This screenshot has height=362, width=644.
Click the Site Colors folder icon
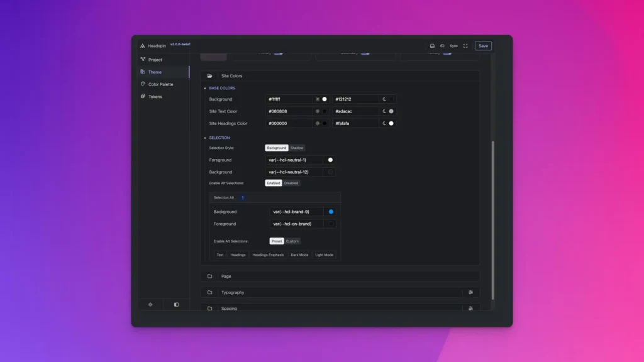click(x=209, y=75)
